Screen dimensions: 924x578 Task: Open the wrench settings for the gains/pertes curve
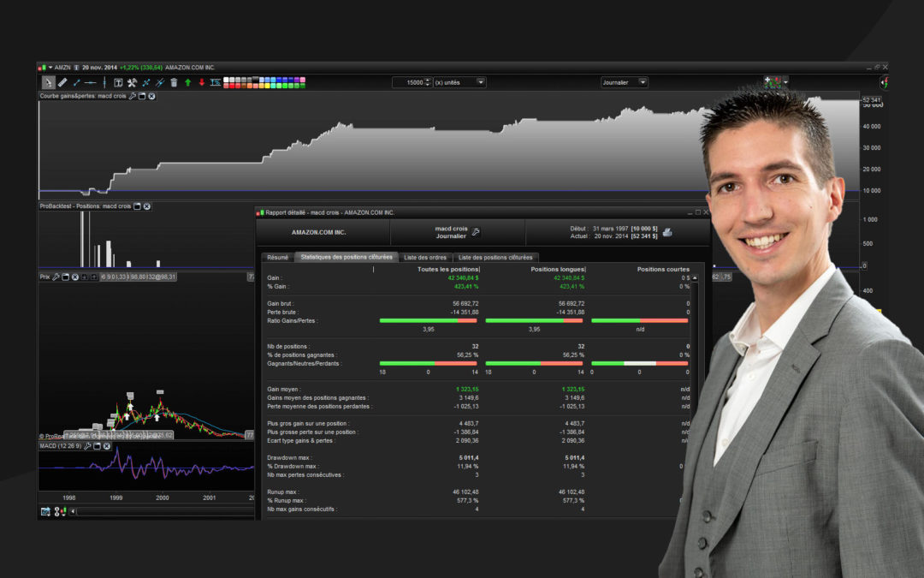coord(133,96)
